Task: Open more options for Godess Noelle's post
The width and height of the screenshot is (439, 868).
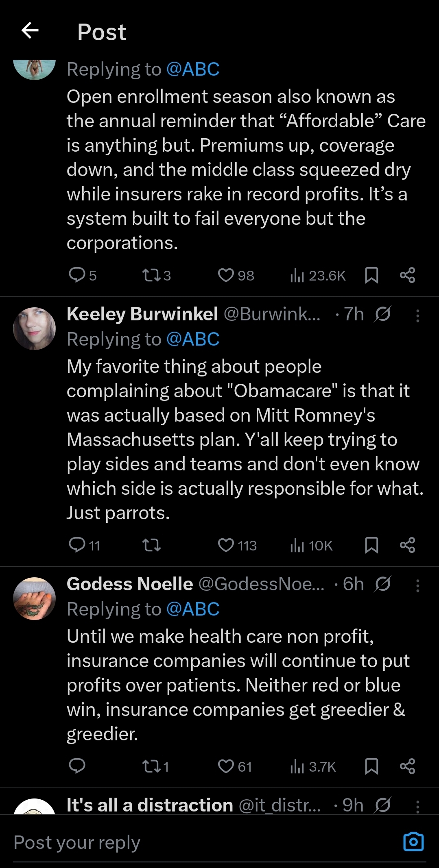Action: pyautogui.click(x=417, y=585)
